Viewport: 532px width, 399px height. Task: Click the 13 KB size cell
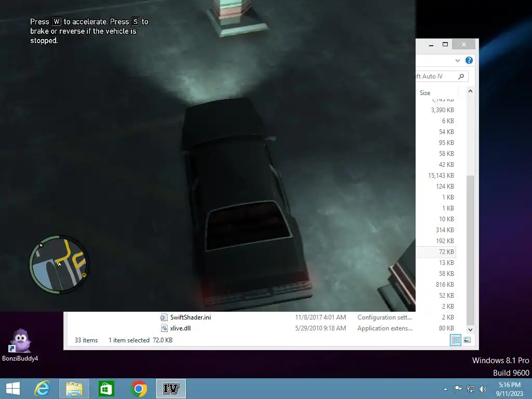pyautogui.click(x=446, y=262)
